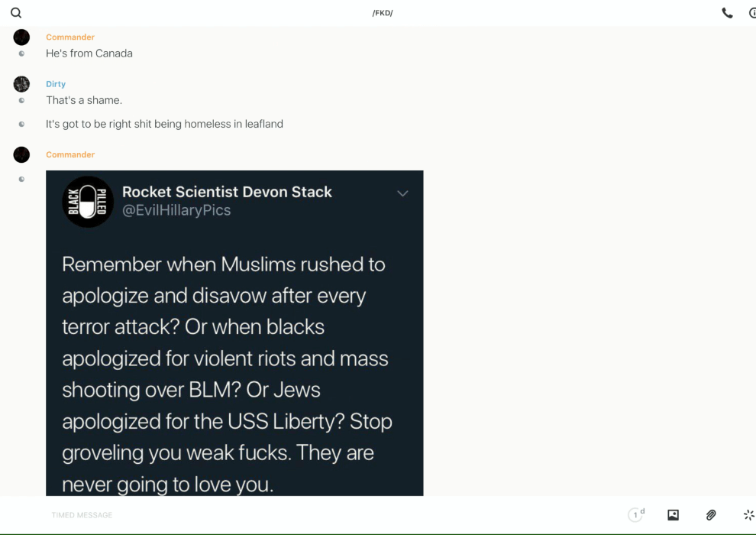Click Commander's avatar above the shared image
Viewport: 756px width, 535px height.
[21, 154]
